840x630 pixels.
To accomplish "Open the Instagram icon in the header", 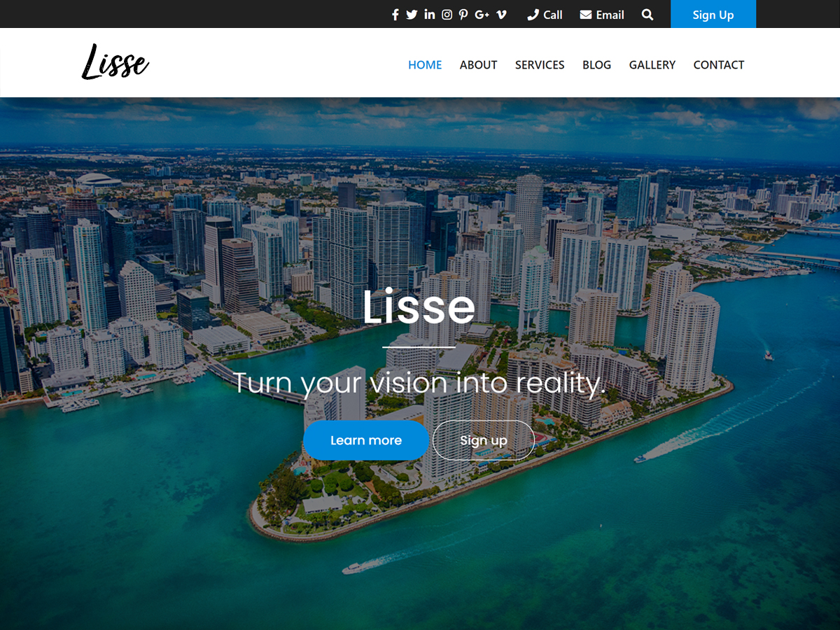I will pos(447,14).
